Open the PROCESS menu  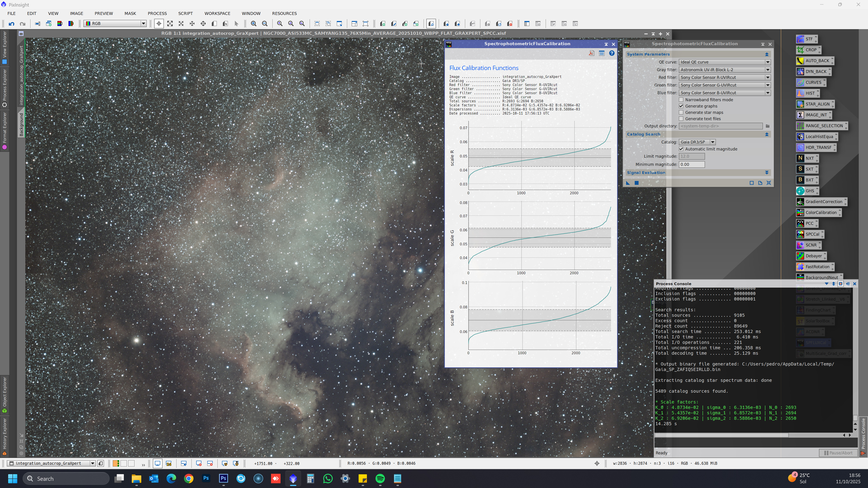157,14
